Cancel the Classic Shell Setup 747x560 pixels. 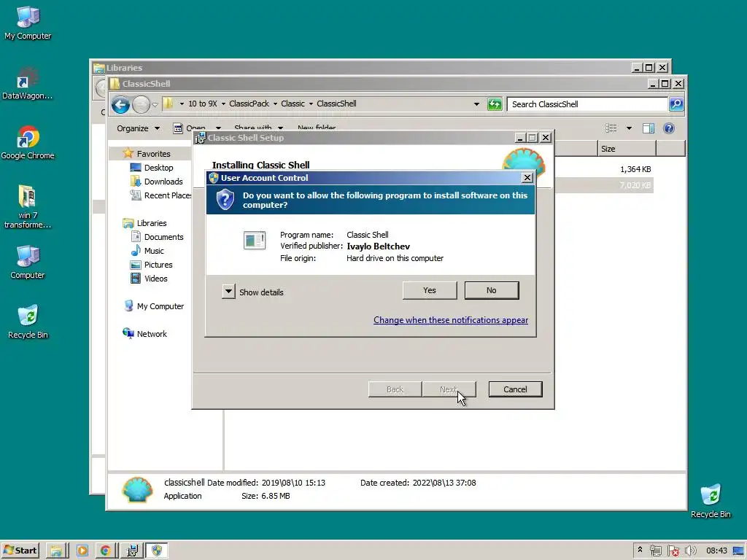pyautogui.click(x=515, y=389)
